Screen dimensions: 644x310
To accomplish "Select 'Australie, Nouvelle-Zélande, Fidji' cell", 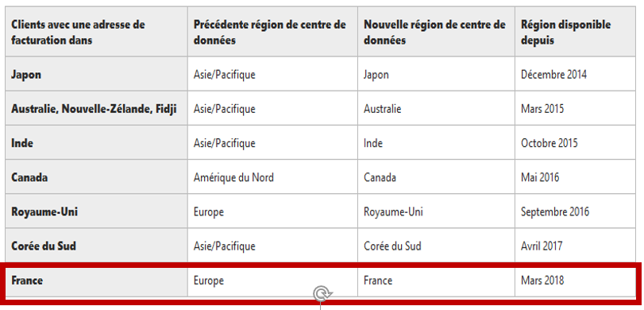I will point(97,109).
